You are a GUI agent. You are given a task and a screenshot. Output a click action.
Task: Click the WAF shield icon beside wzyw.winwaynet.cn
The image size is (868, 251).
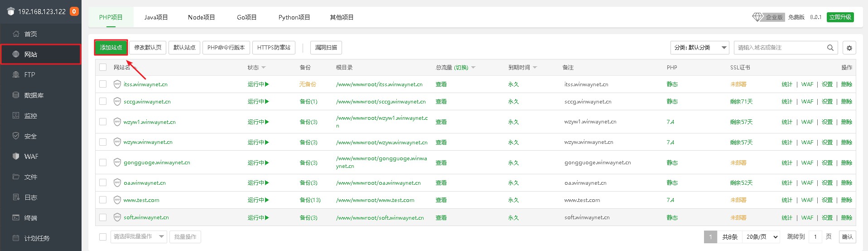click(117, 142)
